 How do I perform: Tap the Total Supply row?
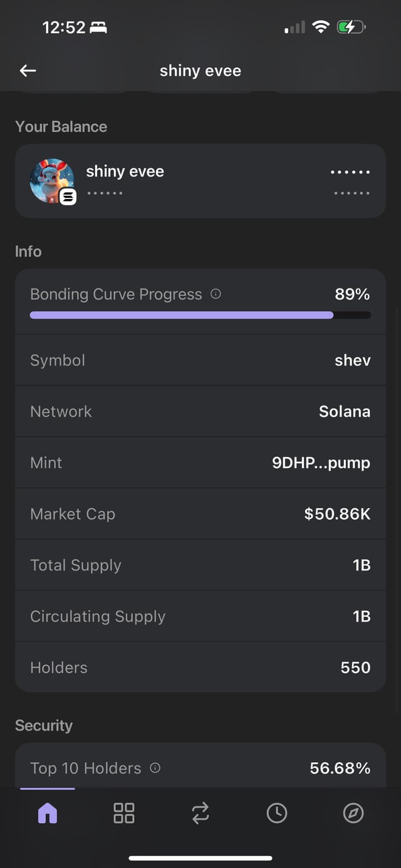point(200,565)
